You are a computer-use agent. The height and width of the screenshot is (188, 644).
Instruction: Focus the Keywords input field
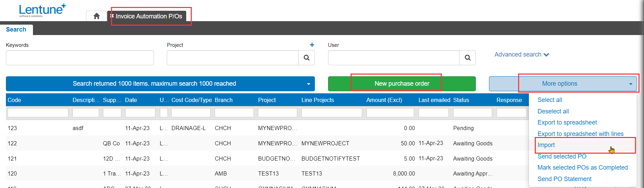(80, 58)
